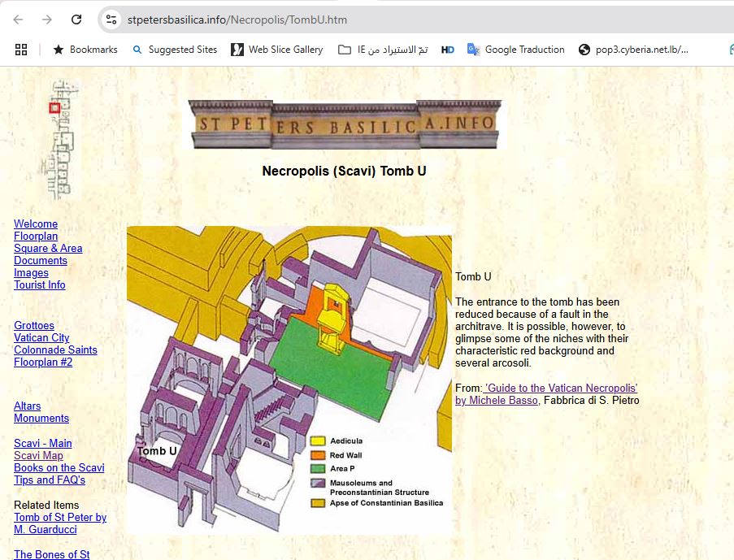Click the yellow Aedicula legend swatch

[x=318, y=441]
